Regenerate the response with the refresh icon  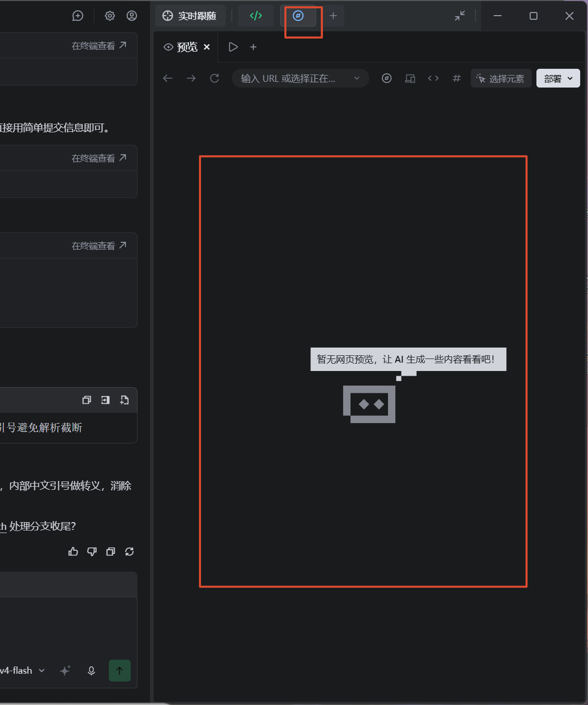coord(130,551)
